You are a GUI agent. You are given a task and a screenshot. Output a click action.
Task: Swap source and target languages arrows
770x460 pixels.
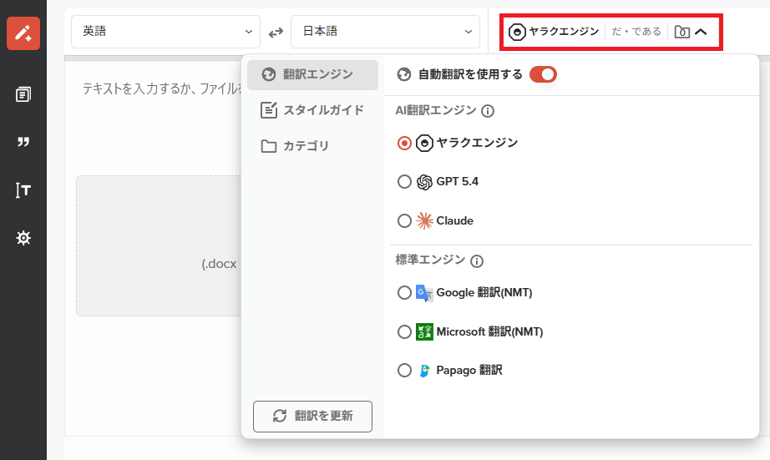275,32
